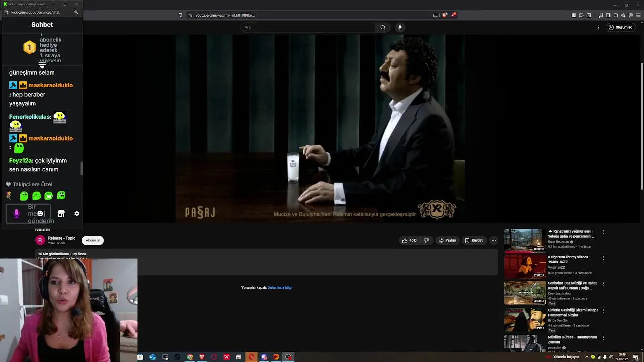This screenshot has height=362, width=644.
Task: Open browser playlist music note icon
Action: coord(601,15)
